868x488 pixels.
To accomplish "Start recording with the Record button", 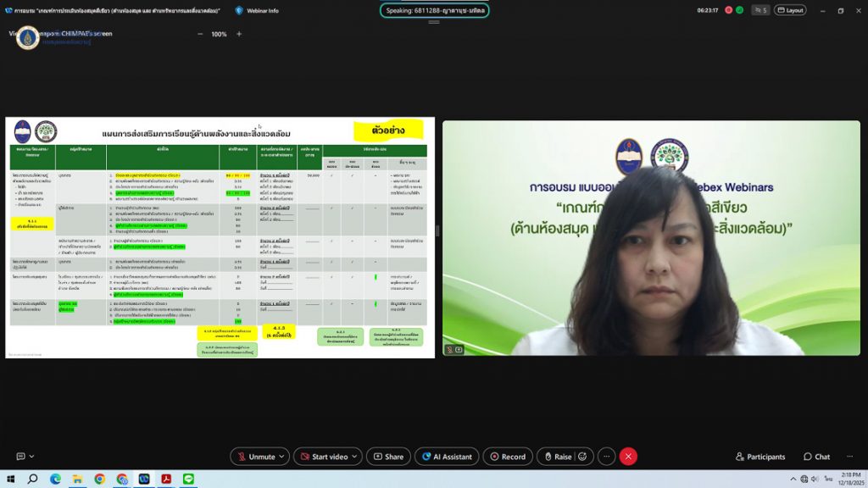I will [507, 457].
